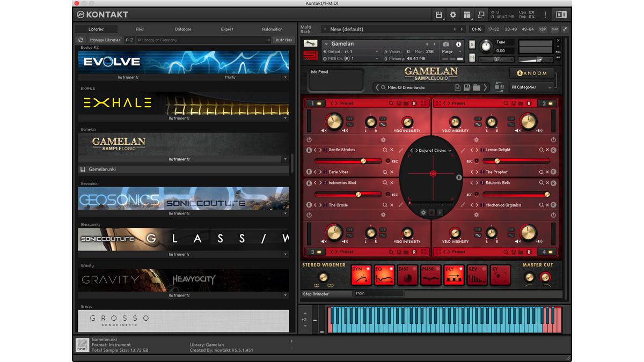Click the wrench edit icon on Gamelan instrument
Image resolution: width=644 pixels, height=362 pixels.
click(310, 43)
